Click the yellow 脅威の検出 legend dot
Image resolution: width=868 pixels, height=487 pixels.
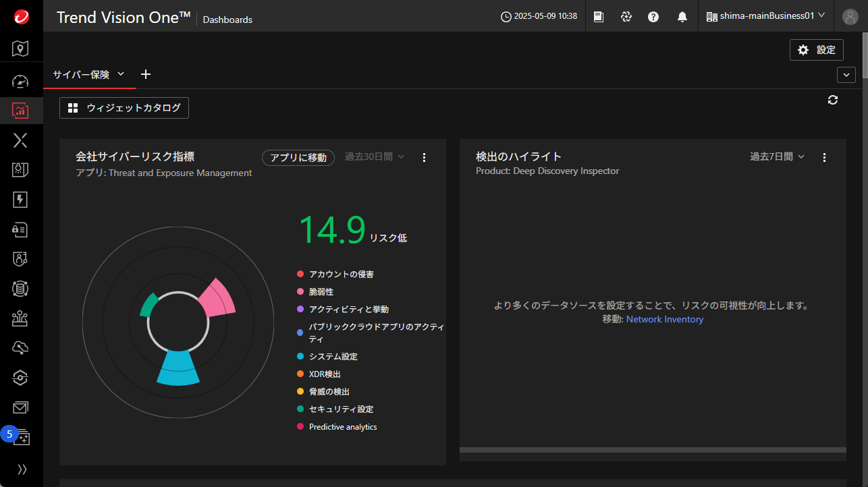click(x=300, y=392)
